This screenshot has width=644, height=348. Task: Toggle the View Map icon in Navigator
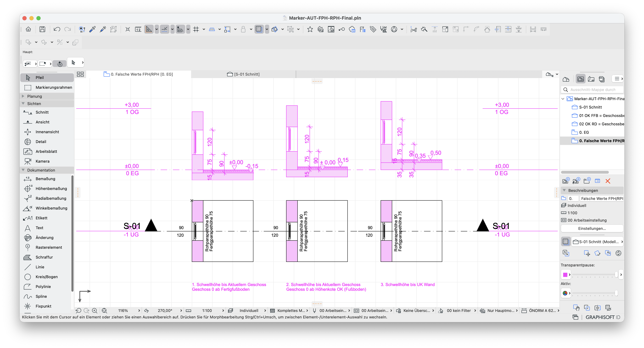[580, 79]
